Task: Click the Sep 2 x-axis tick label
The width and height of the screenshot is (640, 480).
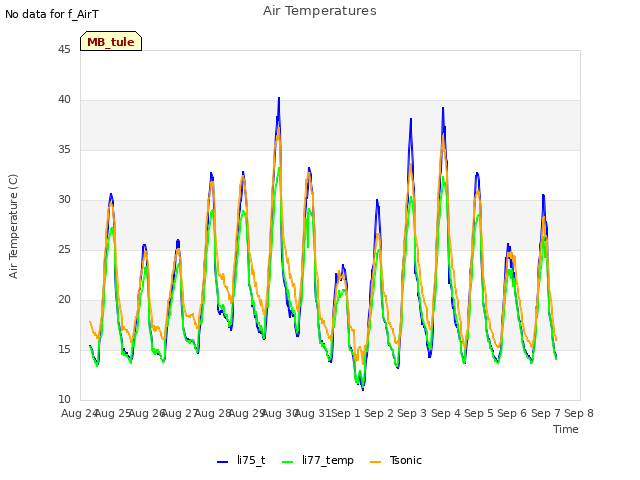Action: (379, 413)
